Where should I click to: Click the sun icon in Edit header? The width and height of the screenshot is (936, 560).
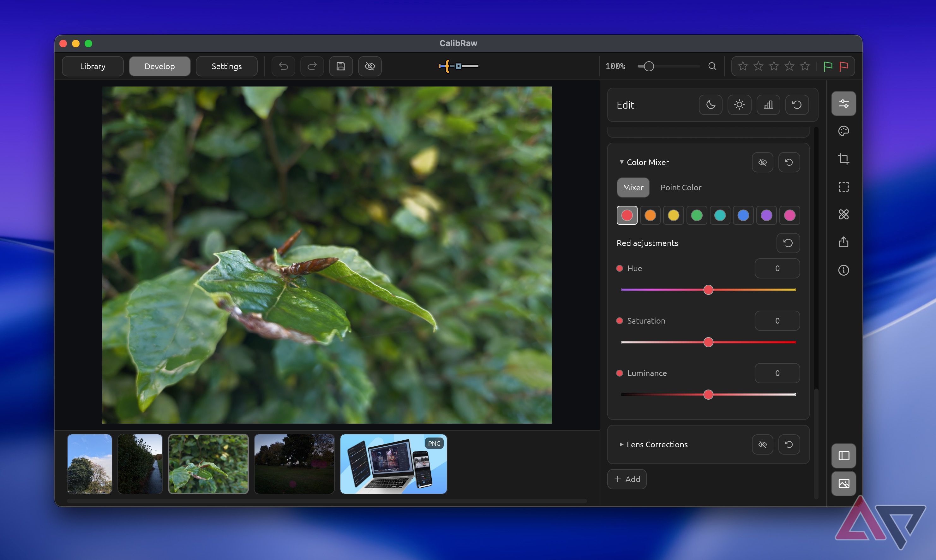(x=739, y=104)
